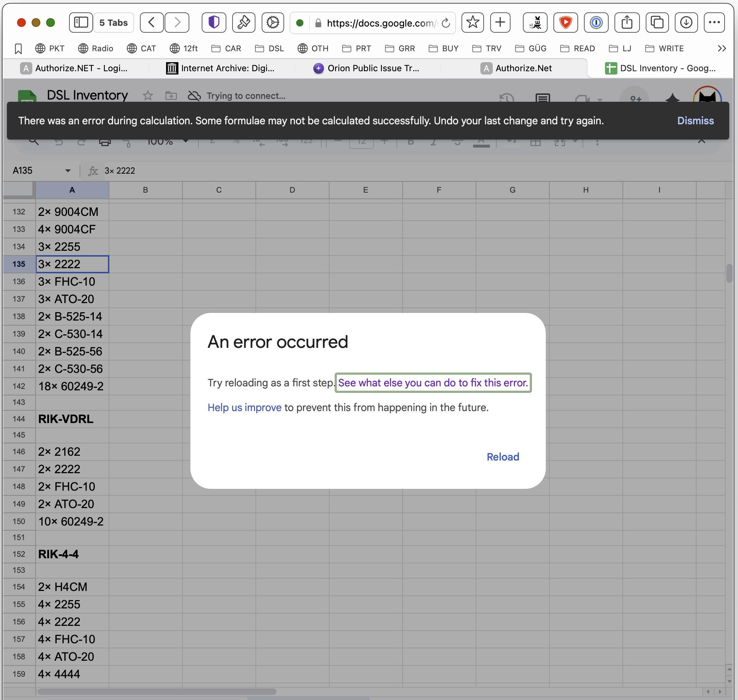The width and height of the screenshot is (738, 700).
Task: Click the Redo icon in the toolbar
Action: [82, 142]
